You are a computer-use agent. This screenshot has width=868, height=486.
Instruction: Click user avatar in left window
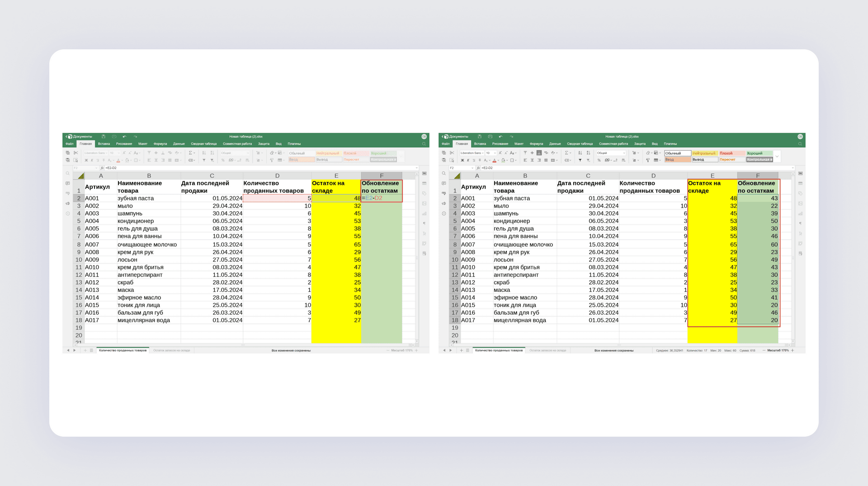[424, 137]
